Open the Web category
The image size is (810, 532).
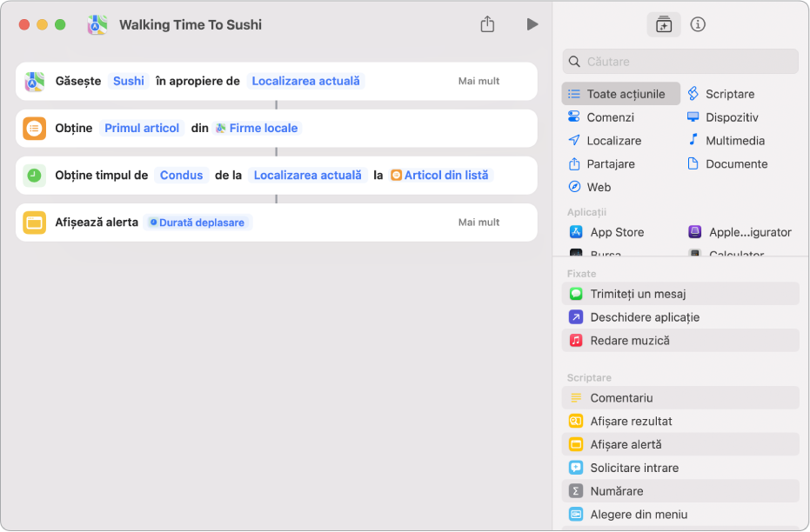(x=589, y=187)
